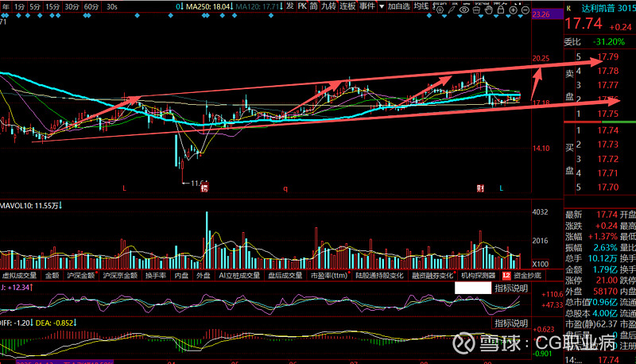Viewport: 636px width, 364px height.
Task: Click the 委比 -31.20% value
Action: tap(608, 42)
